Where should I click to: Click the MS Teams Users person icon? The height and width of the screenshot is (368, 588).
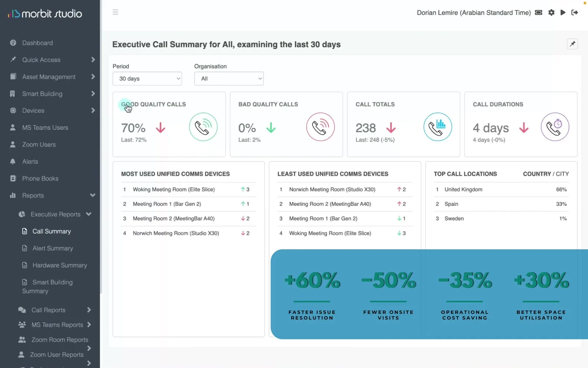tap(13, 128)
